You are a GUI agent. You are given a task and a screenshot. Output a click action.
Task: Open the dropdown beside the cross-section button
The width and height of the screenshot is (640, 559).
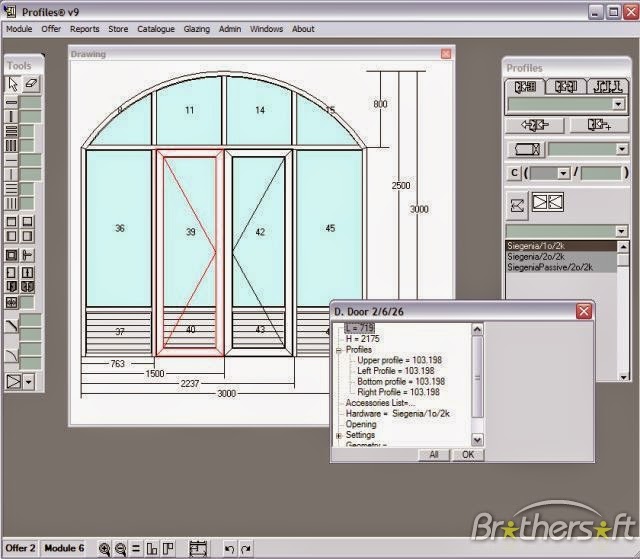pyautogui.click(x=622, y=149)
